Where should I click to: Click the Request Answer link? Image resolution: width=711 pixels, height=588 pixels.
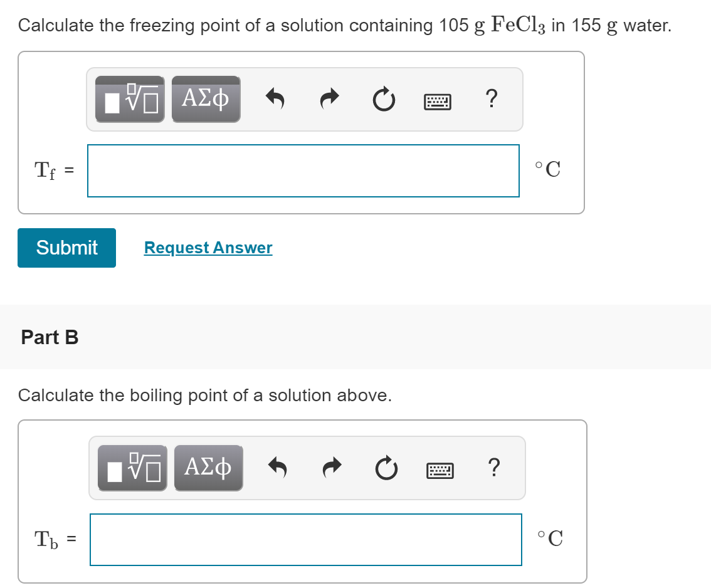(x=208, y=248)
